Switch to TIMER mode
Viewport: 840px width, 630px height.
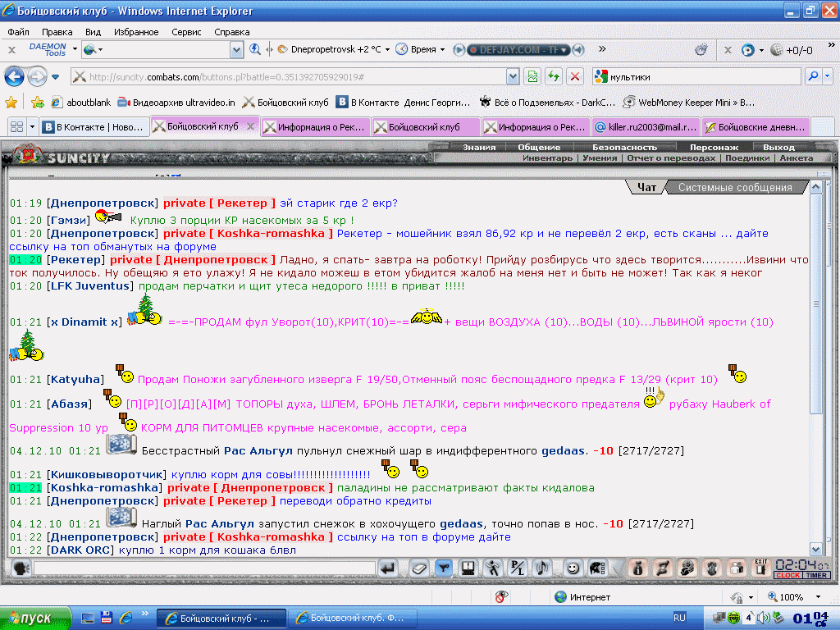[x=816, y=575]
